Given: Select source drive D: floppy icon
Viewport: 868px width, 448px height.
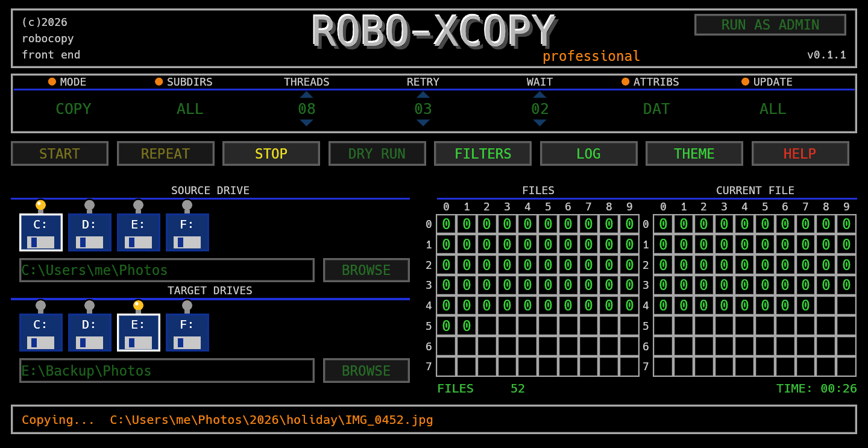Looking at the screenshot, I should pyautogui.click(x=90, y=232).
